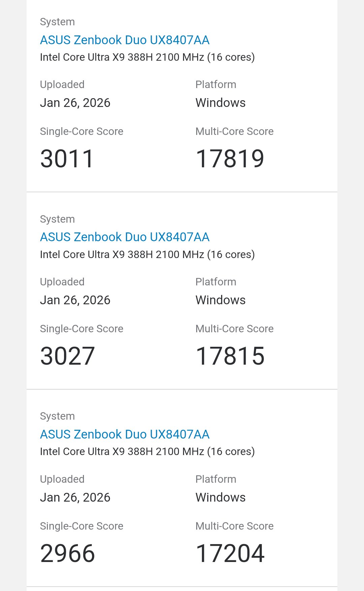The width and height of the screenshot is (364, 591).
Task: Click the Intel Core Ultra line in the middle result
Action: pyautogui.click(x=147, y=255)
